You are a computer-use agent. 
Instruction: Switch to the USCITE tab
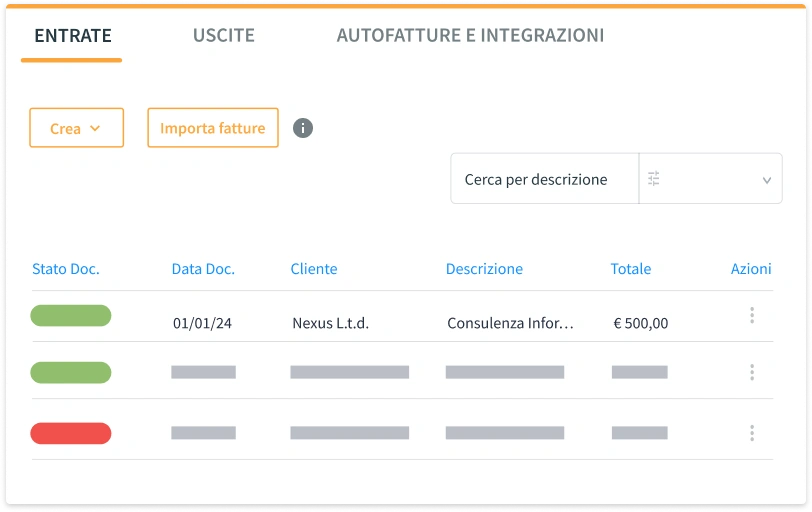coord(223,36)
